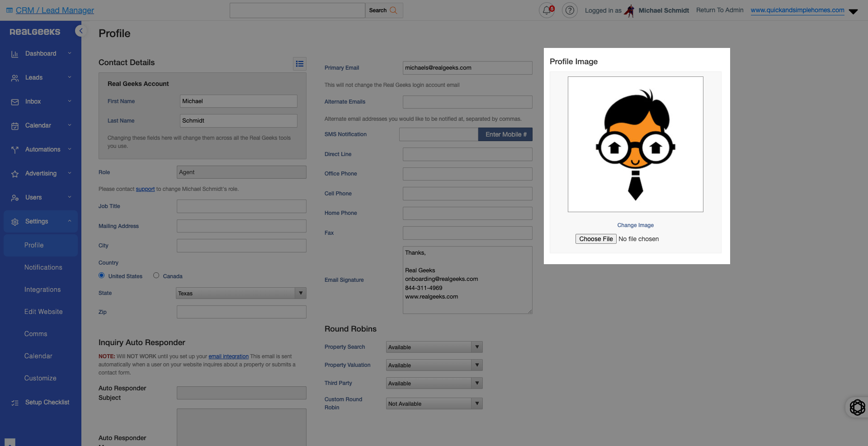Open the Property Search round robin dropdown
The image size is (868, 446).
pyautogui.click(x=434, y=347)
